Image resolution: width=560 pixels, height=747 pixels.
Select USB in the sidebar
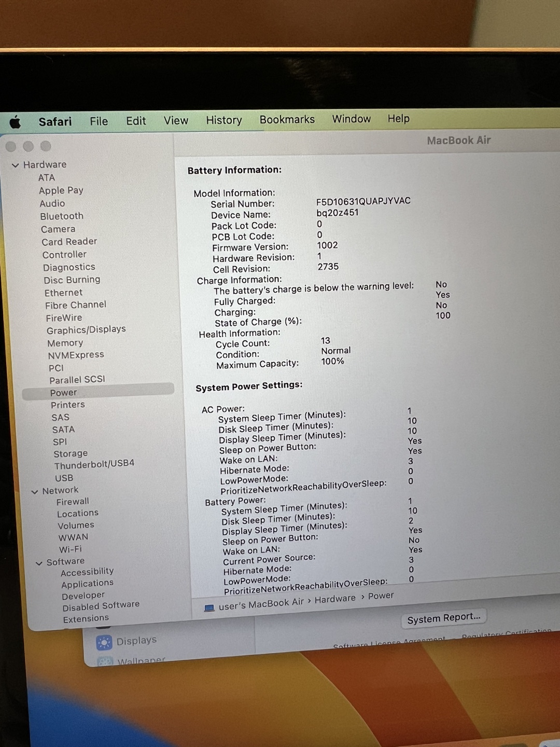[64, 478]
